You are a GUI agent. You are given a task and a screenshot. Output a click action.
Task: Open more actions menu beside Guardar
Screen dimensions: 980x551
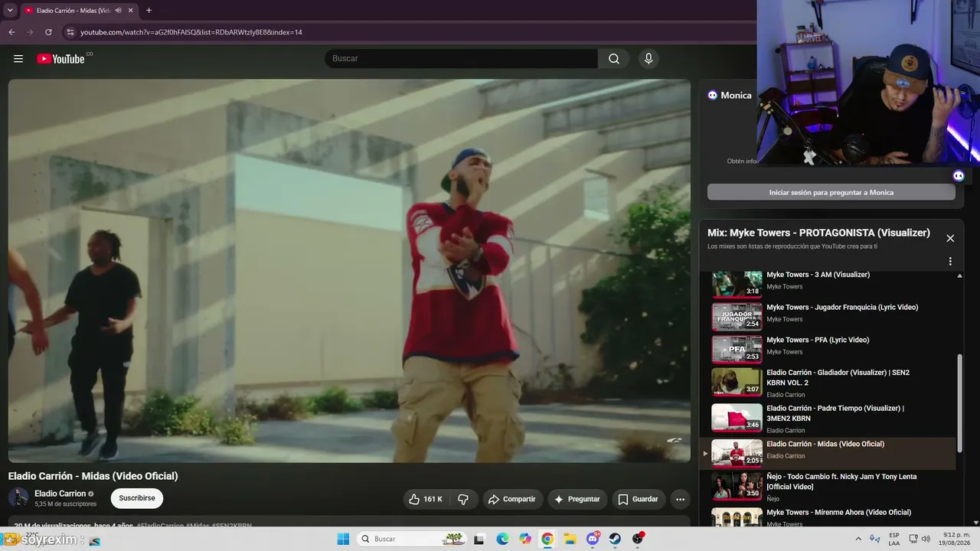pos(680,499)
